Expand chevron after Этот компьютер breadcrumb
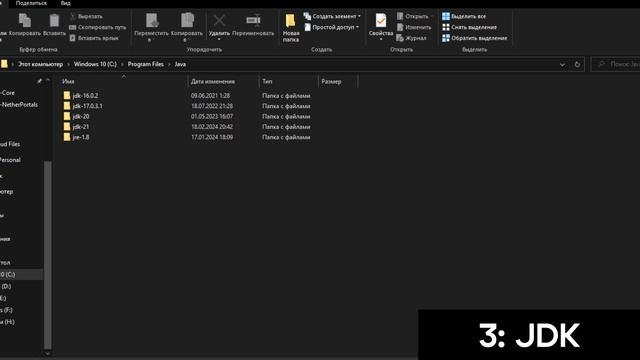640x360 pixels. (68, 64)
